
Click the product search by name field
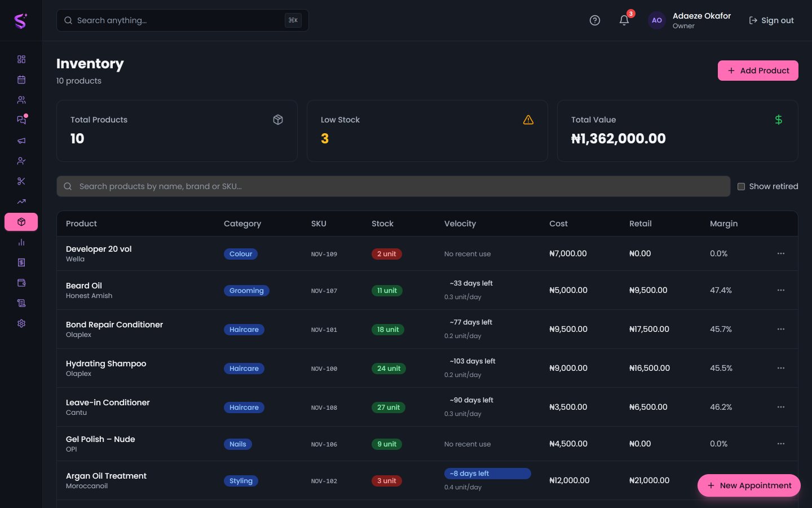click(x=393, y=186)
